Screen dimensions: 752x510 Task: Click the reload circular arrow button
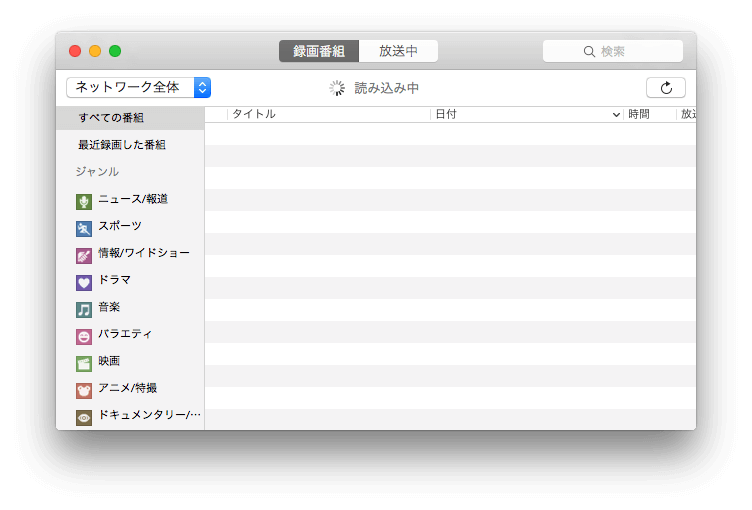click(x=666, y=88)
